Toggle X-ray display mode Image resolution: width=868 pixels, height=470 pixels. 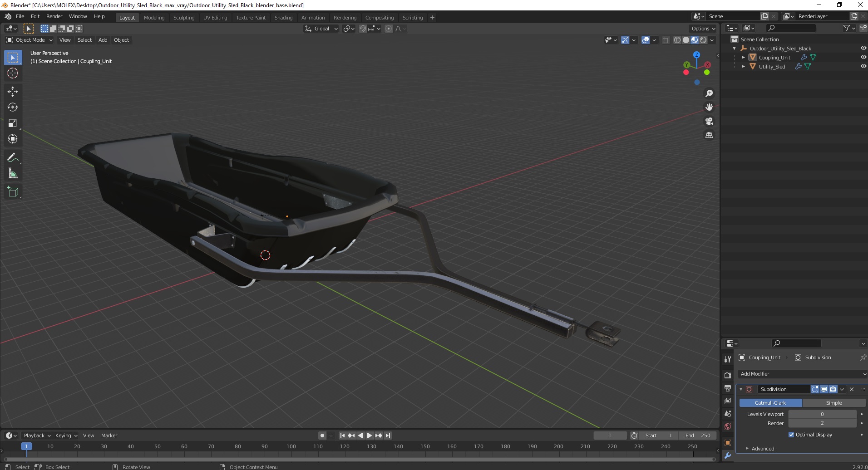pos(666,40)
